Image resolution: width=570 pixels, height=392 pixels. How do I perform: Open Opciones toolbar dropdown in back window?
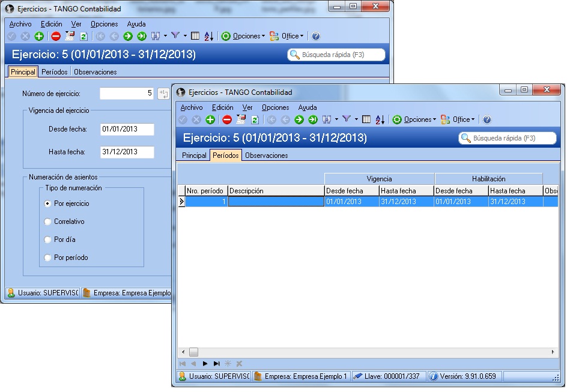(x=243, y=36)
